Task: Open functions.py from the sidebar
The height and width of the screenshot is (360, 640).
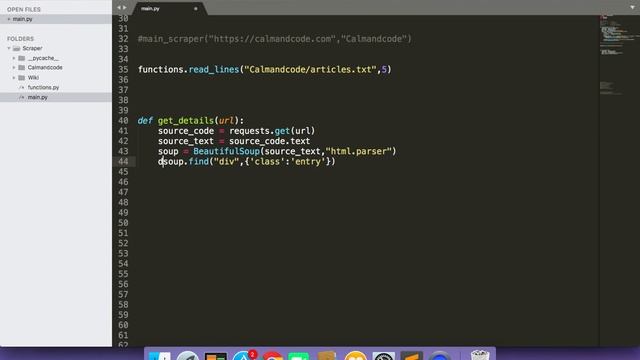Action: point(43,87)
